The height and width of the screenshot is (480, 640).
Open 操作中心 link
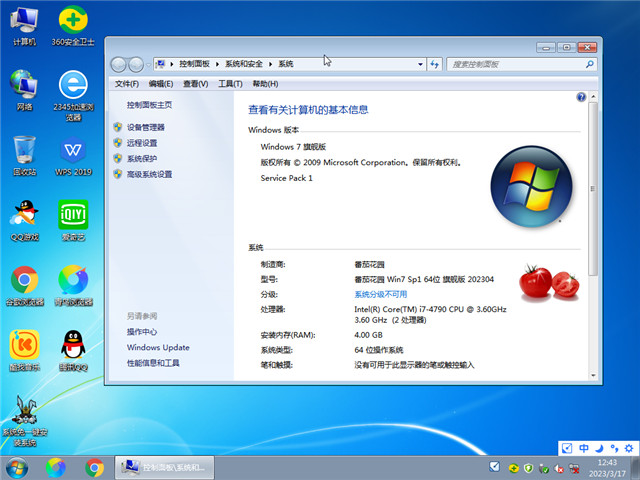[x=142, y=331]
